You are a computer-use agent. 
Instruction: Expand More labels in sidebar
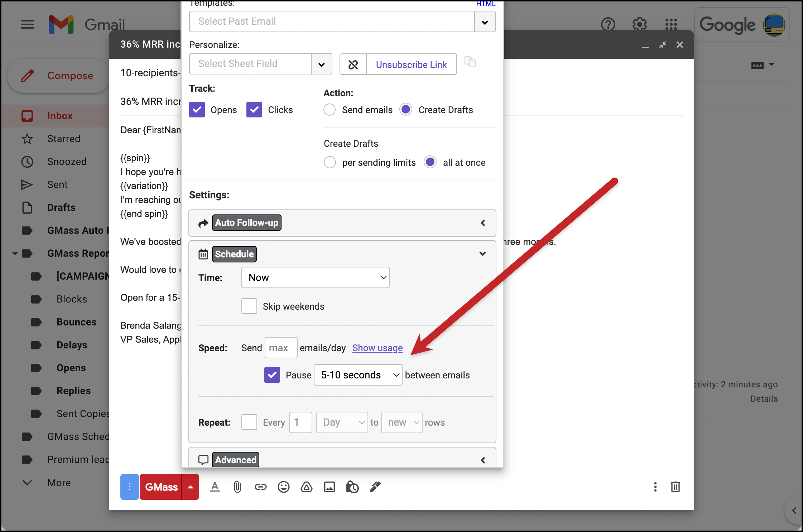59,483
